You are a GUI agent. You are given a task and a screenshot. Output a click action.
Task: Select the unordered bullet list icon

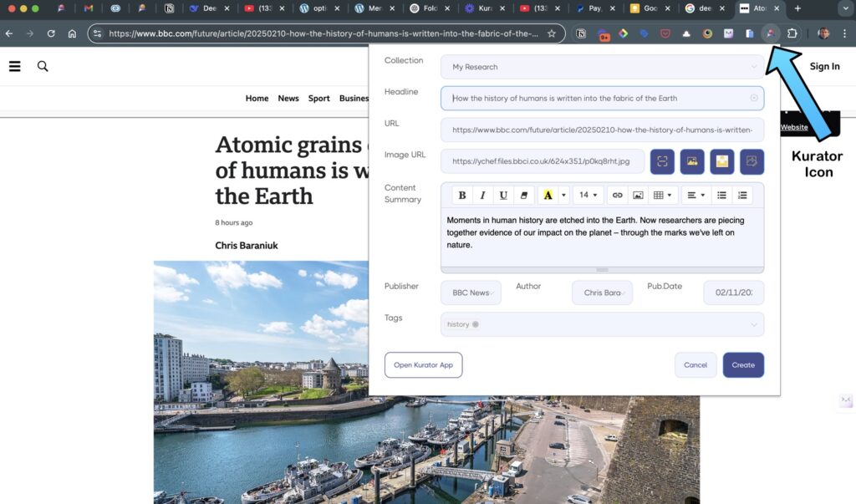click(x=721, y=195)
